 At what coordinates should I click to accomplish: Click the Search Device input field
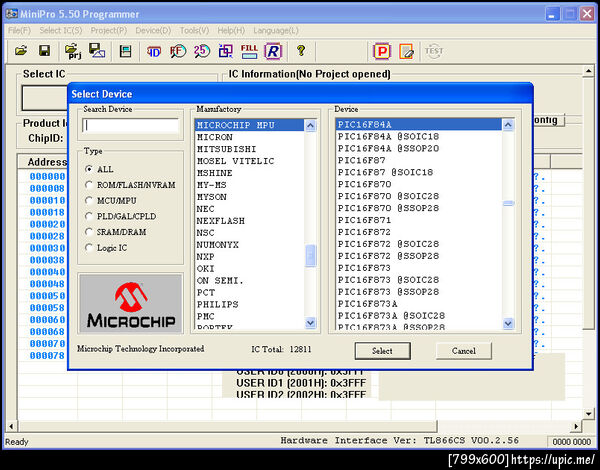click(130, 126)
